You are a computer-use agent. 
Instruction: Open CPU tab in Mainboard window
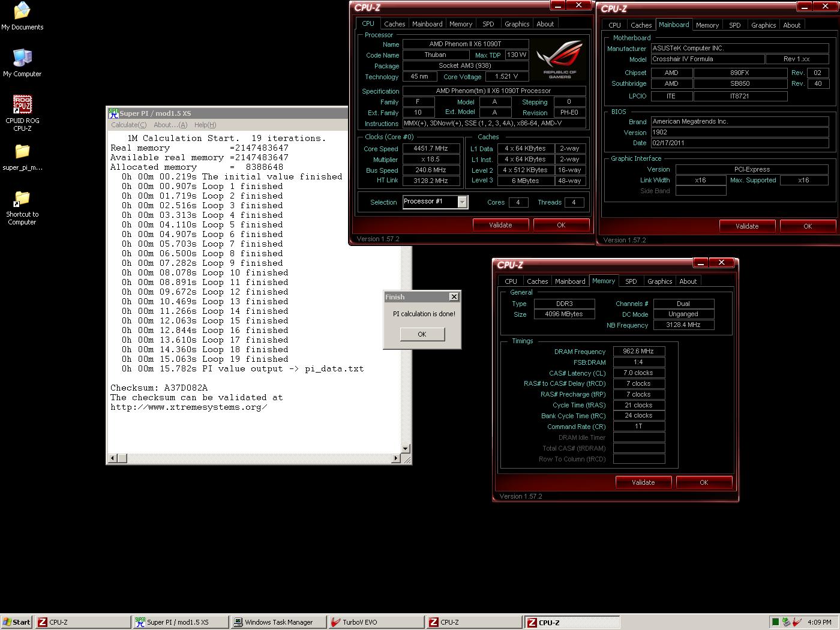[x=614, y=25]
